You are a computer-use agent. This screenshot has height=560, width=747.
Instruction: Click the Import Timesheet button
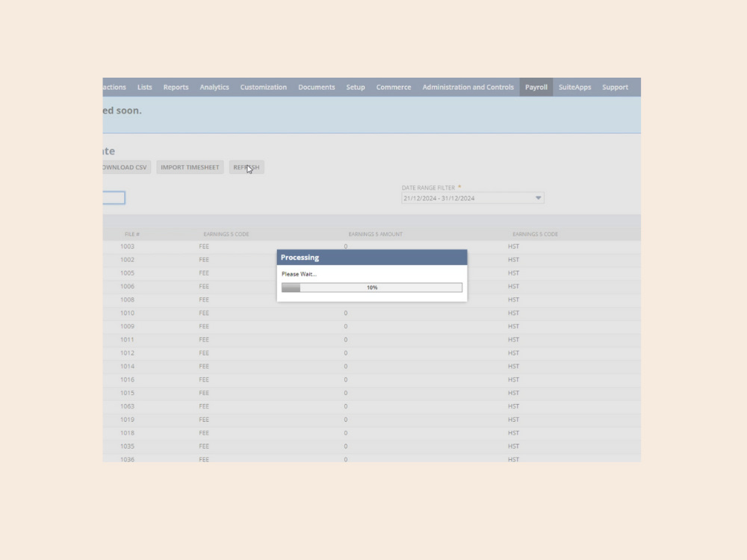190,167
